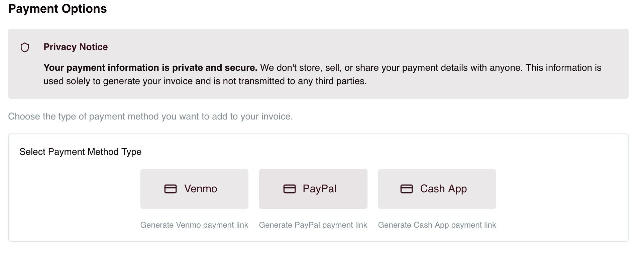Click 'This information is' at notice line end
This screenshot has width=644, height=265.
click(x=563, y=68)
